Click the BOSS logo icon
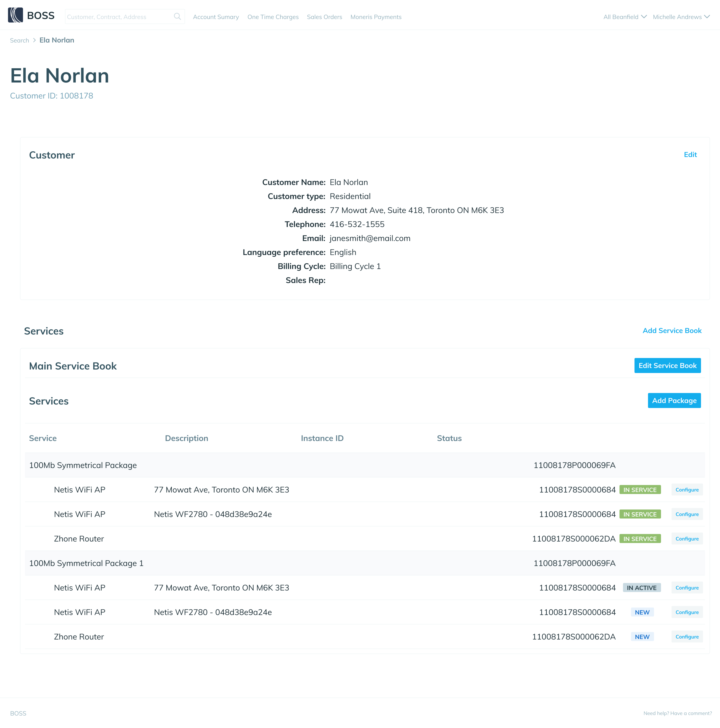Image resolution: width=720 pixels, height=728 pixels. coord(15,15)
